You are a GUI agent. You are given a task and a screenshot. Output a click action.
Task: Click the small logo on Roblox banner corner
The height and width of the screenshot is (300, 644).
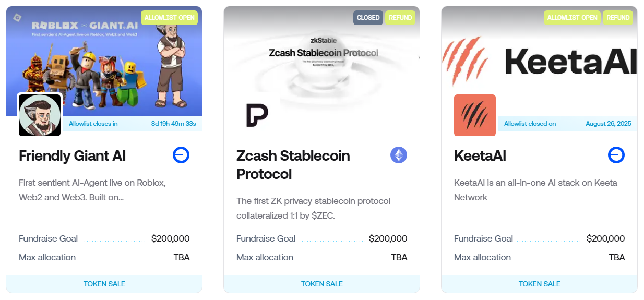[17, 17]
